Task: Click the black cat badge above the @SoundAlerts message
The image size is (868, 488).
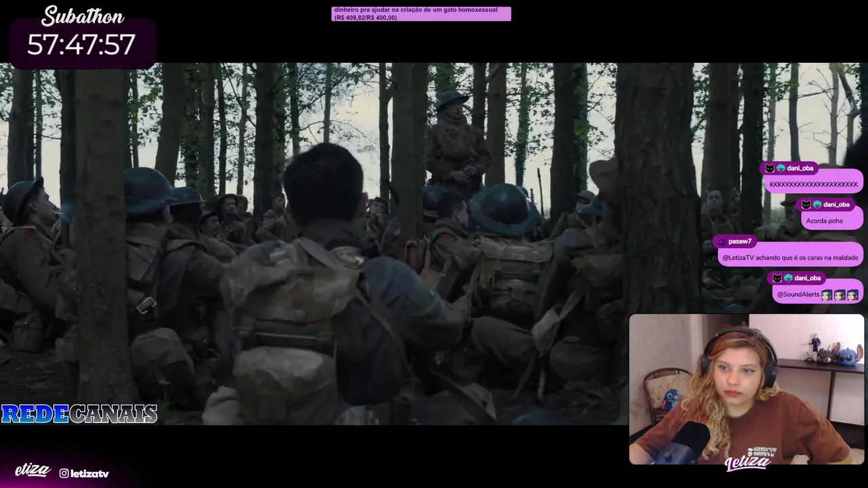Action: pyautogui.click(x=778, y=278)
